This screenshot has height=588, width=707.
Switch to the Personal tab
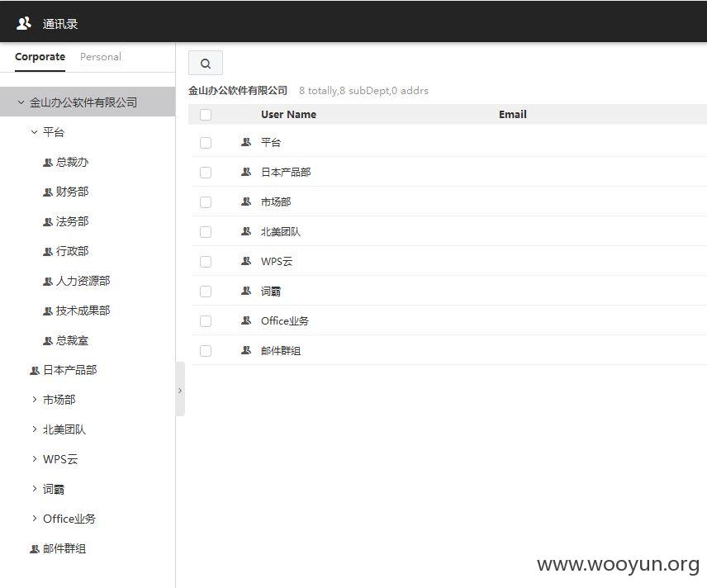tap(101, 57)
